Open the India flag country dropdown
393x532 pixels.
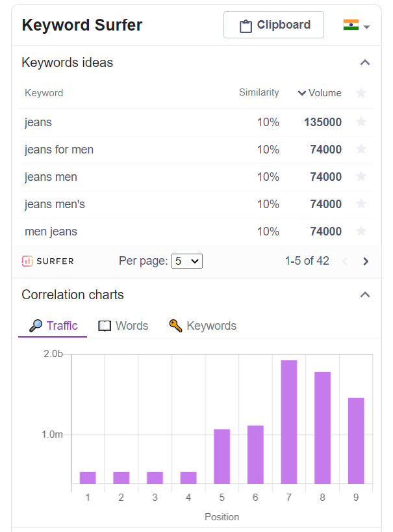point(357,25)
